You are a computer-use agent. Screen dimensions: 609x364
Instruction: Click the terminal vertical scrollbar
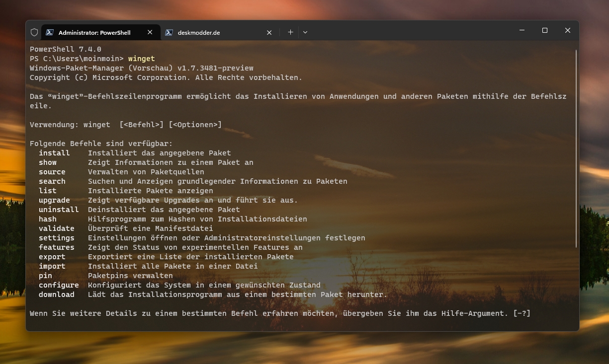click(576, 148)
